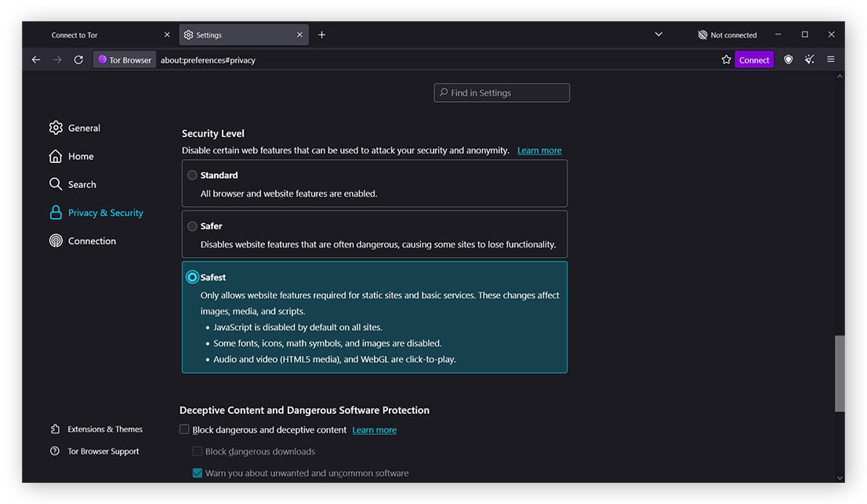The image size is (867, 504).
Task: Go back using the back arrow
Action: 36,60
